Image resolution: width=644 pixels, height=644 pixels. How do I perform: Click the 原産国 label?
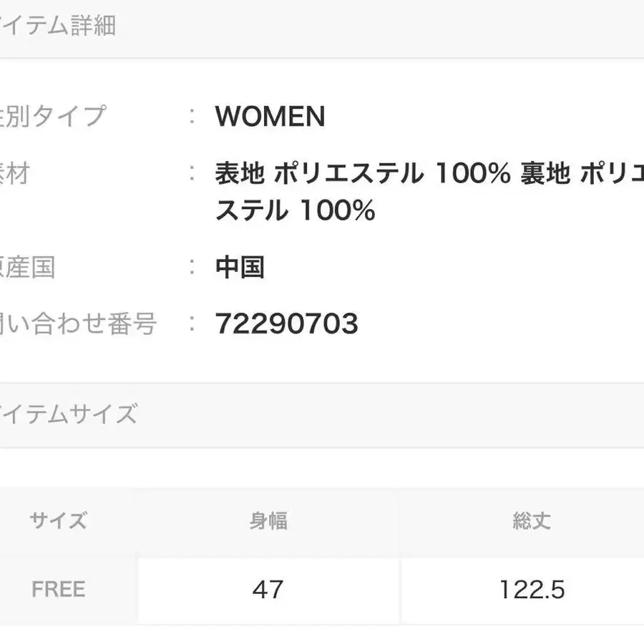coord(27,268)
